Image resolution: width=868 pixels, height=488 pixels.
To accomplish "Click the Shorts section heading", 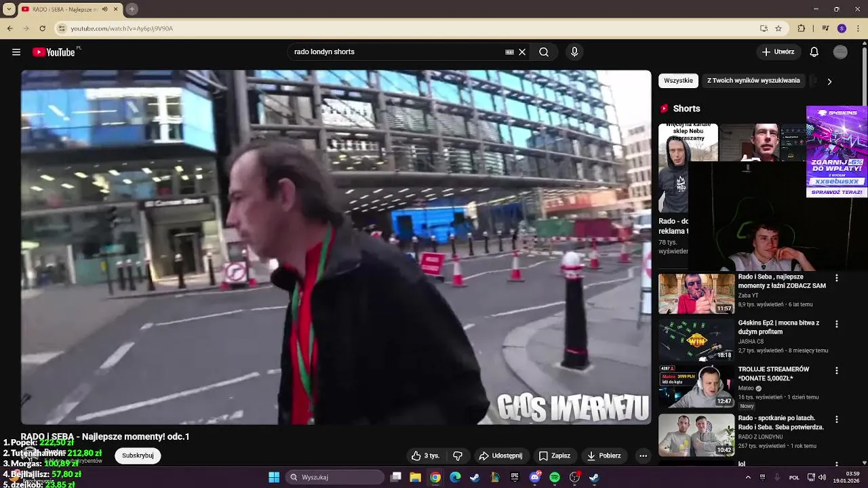I will tap(686, 108).
